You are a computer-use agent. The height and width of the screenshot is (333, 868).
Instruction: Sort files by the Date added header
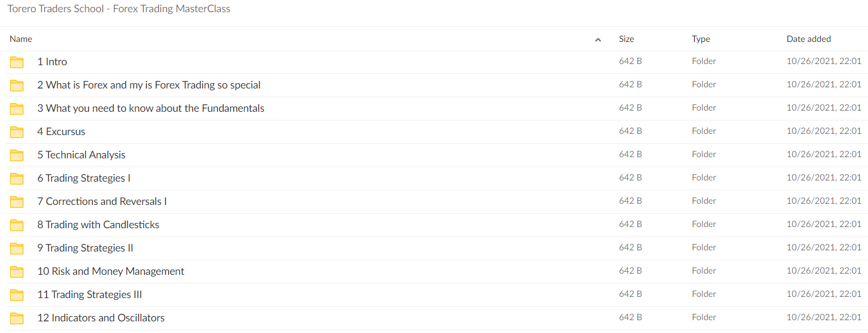pyautogui.click(x=809, y=39)
